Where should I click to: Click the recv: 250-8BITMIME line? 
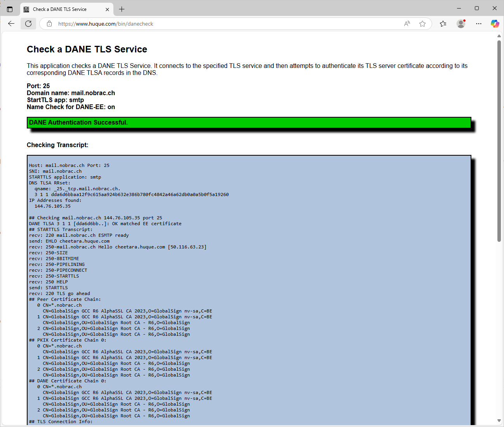pos(54,259)
